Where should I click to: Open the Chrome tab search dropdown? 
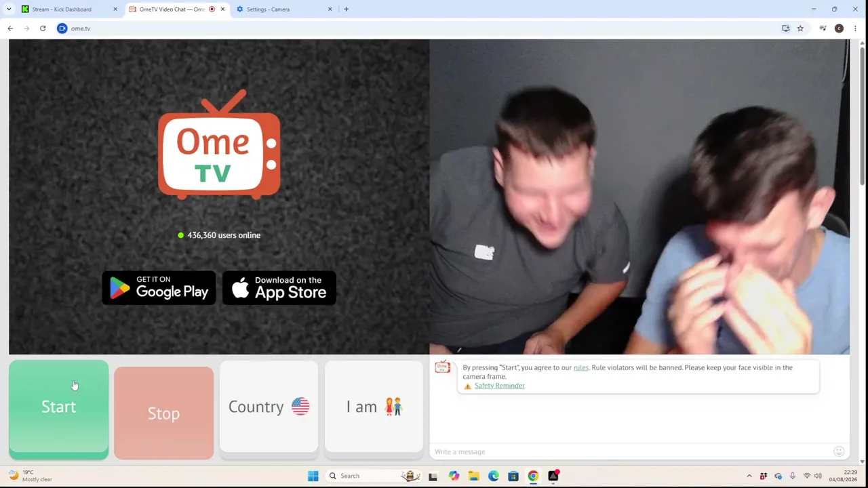(x=9, y=9)
